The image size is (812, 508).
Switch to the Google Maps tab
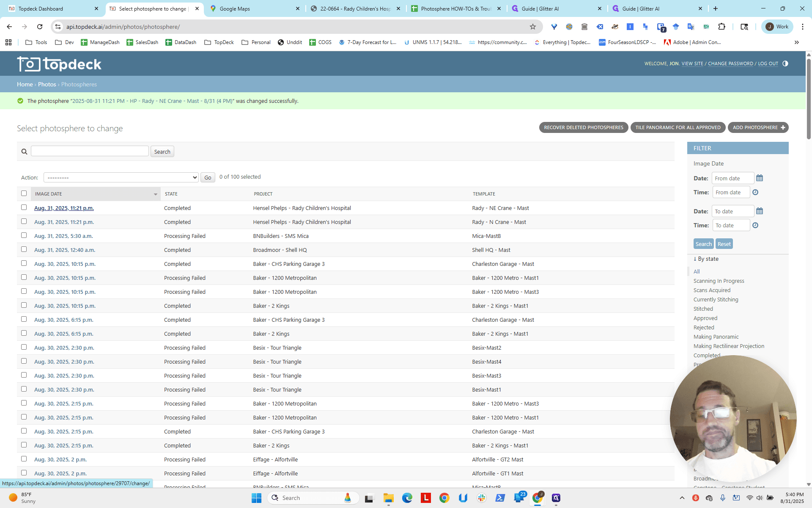[x=255, y=8]
